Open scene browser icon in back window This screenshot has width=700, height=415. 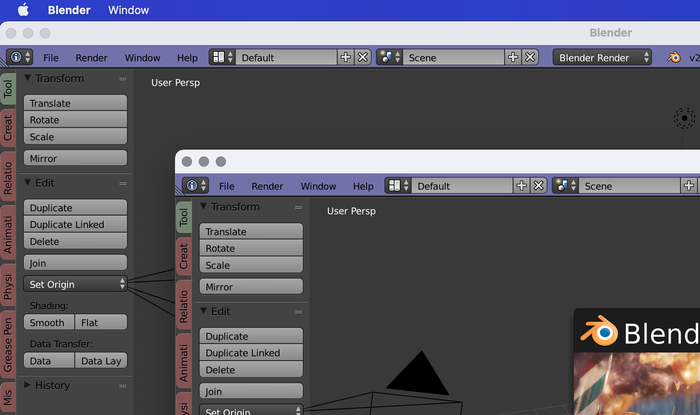[390, 57]
